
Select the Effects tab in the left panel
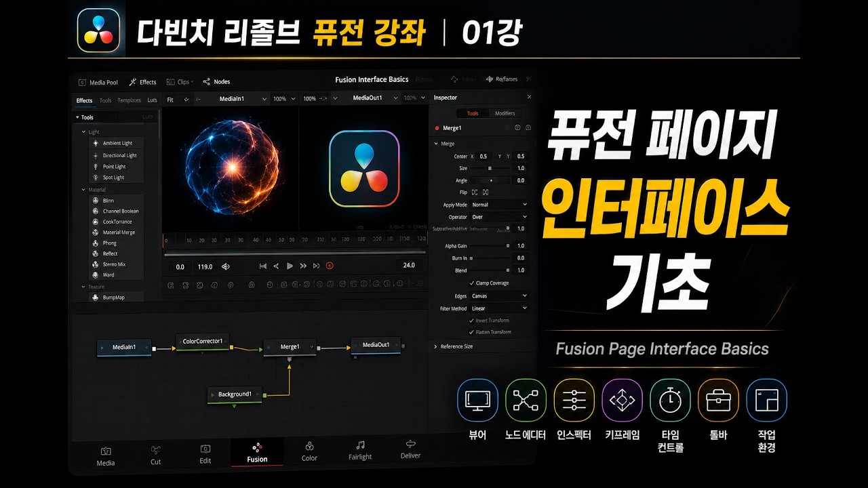point(84,100)
